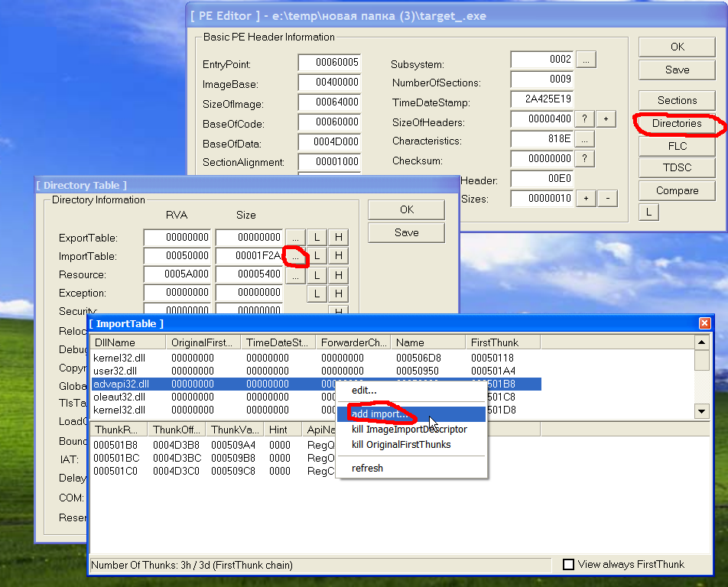Viewport: 728px width, 587px height.
Task: Click the Sections button
Action: 677,100
